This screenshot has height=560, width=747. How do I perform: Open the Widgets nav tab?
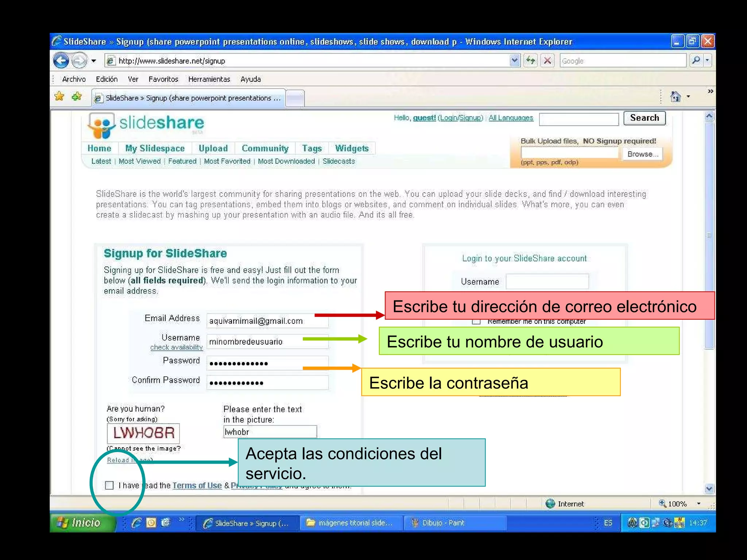coord(352,148)
